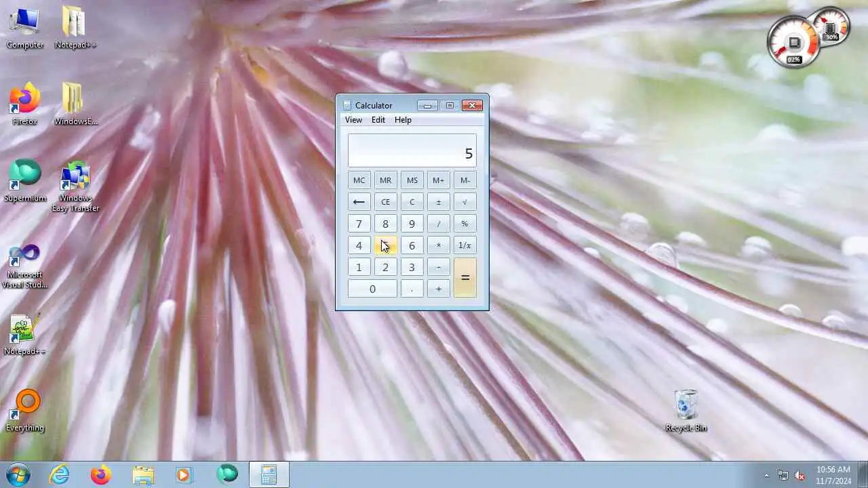Click the Calculator title bar icon

pyautogui.click(x=347, y=106)
